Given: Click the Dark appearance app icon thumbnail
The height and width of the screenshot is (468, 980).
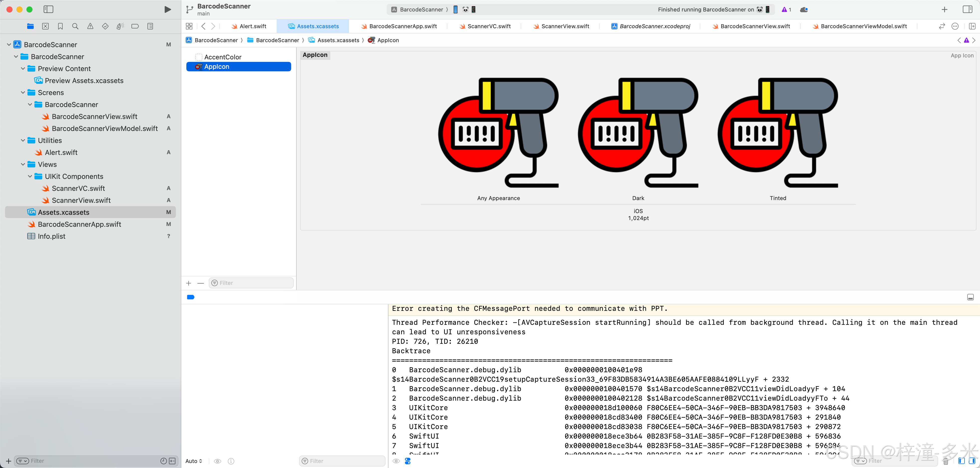Looking at the screenshot, I should pos(638,132).
